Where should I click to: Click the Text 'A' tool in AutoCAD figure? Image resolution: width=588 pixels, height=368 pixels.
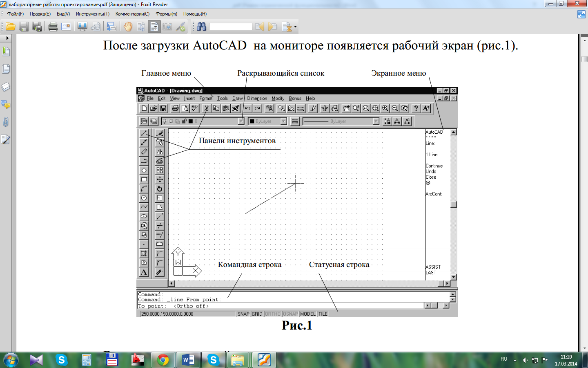click(144, 272)
